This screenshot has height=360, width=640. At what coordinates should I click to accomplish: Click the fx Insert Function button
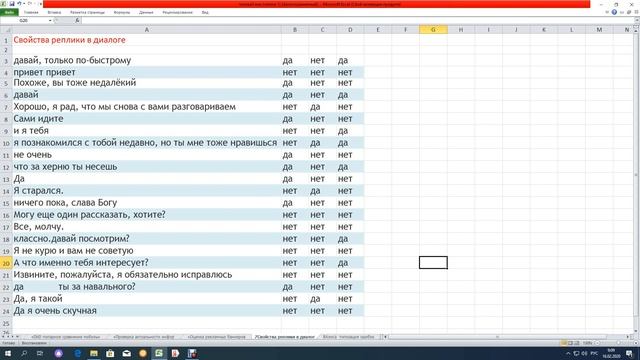click(x=77, y=20)
